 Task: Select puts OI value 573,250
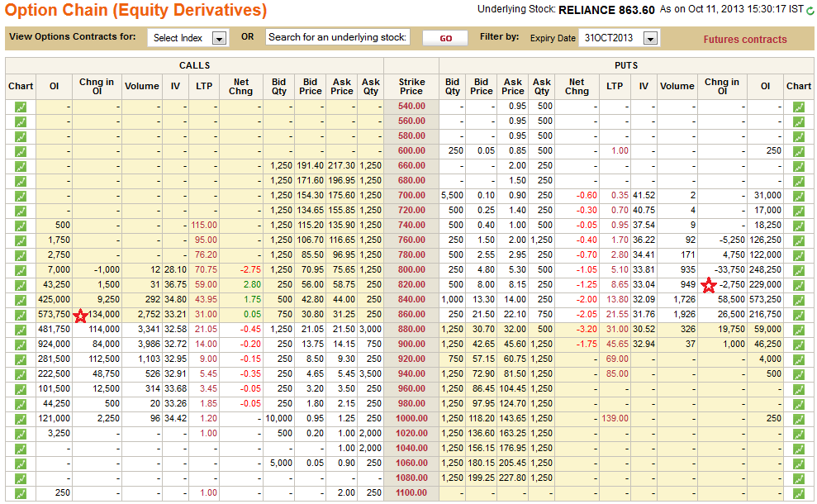click(766, 299)
